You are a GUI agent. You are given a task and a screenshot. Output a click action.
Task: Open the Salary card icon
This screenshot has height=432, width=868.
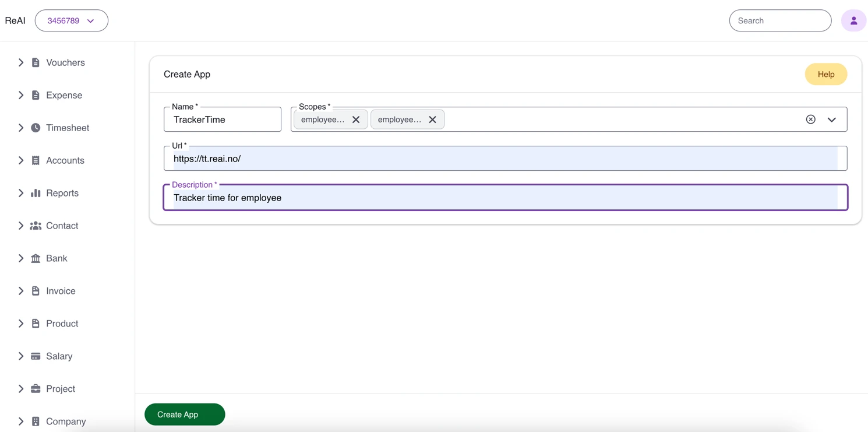click(x=36, y=356)
